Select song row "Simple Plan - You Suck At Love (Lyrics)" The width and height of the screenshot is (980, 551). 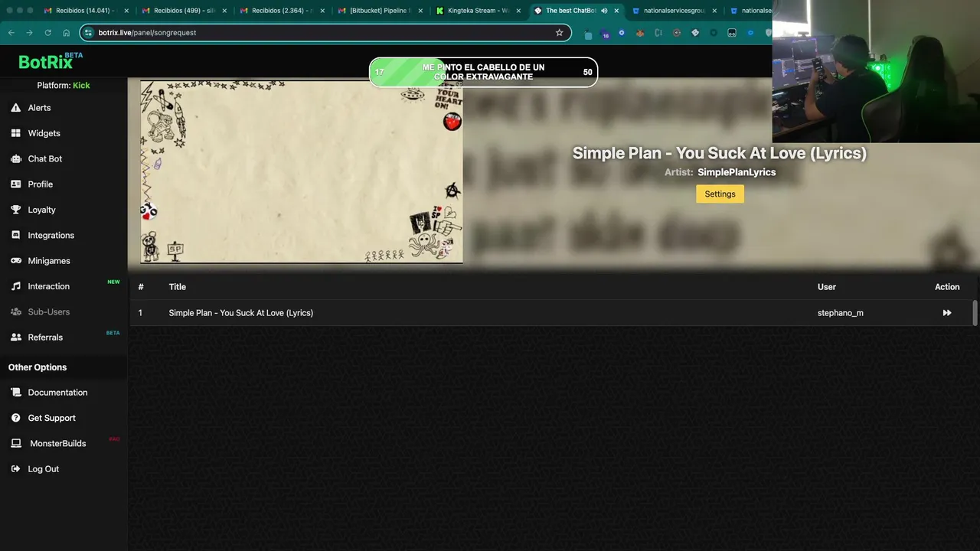point(551,313)
